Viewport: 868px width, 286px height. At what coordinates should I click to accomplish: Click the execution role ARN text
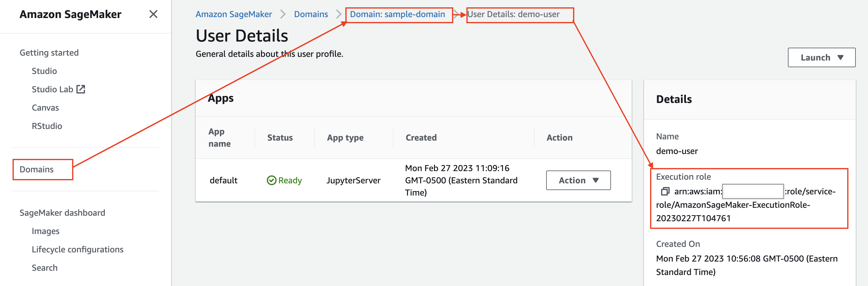[745, 205]
